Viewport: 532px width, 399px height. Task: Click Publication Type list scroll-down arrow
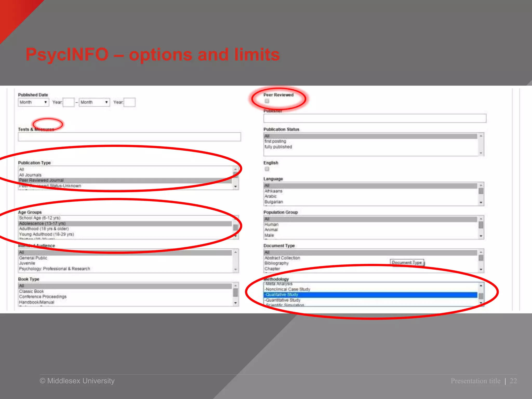point(235,187)
